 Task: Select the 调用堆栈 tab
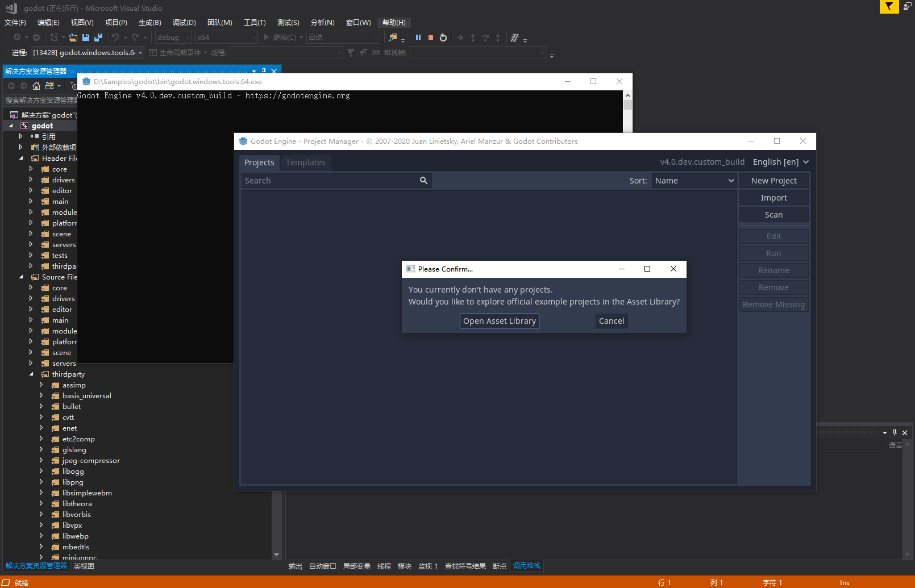[527, 566]
